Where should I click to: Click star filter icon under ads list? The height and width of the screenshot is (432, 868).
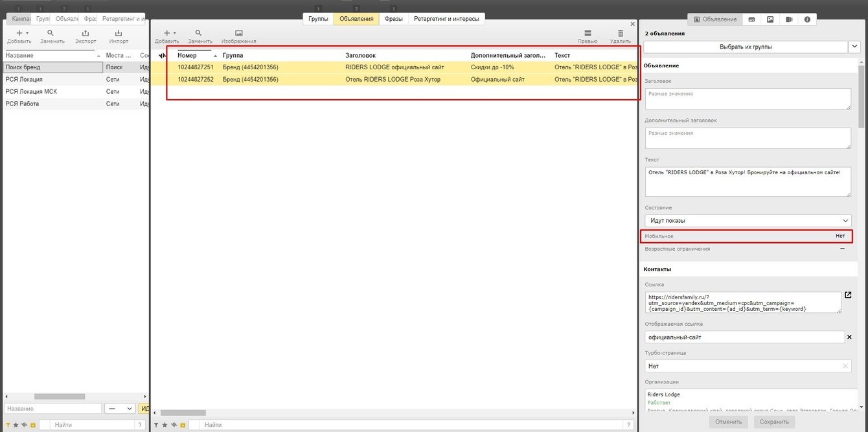tap(165, 425)
